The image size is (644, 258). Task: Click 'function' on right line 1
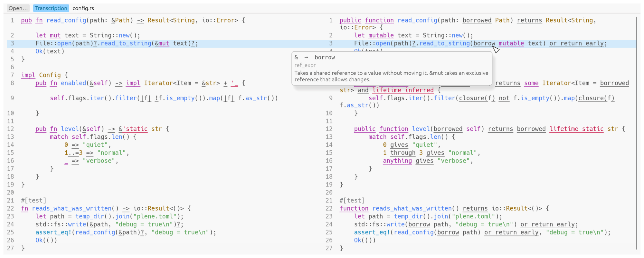(x=379, y=20)
